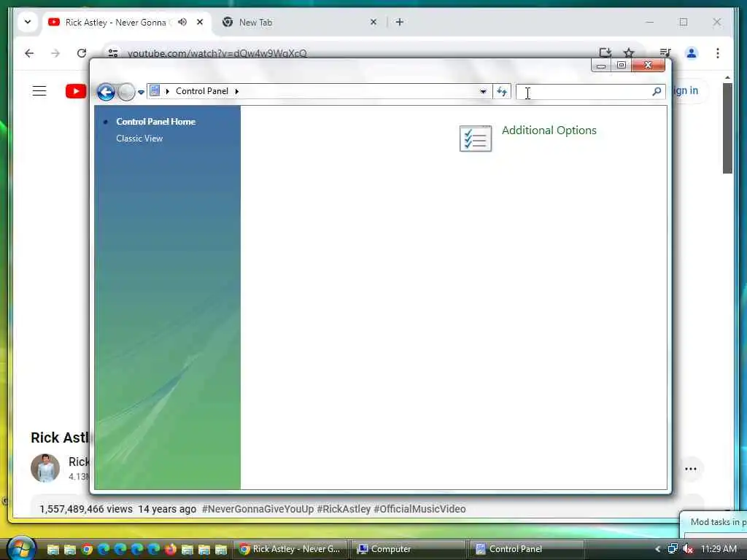Go back in Control Panel window
Screen dimensions: 747x560
[x=106, y=92]
